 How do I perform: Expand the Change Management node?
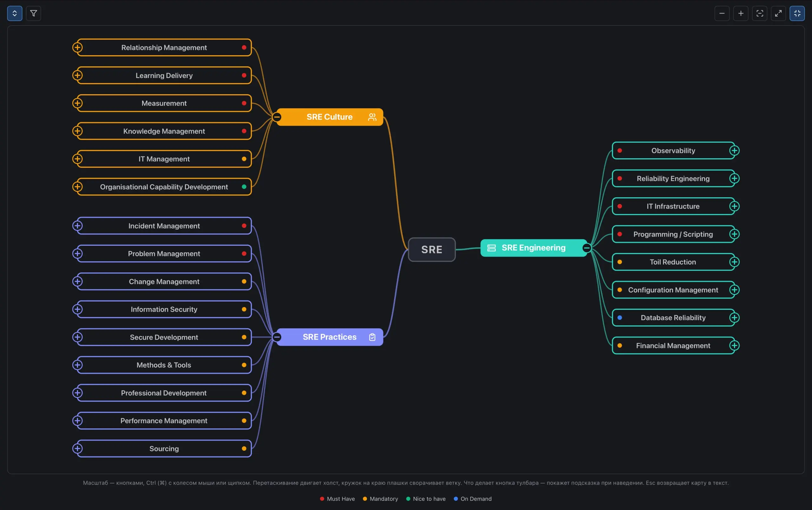[78, 281]
